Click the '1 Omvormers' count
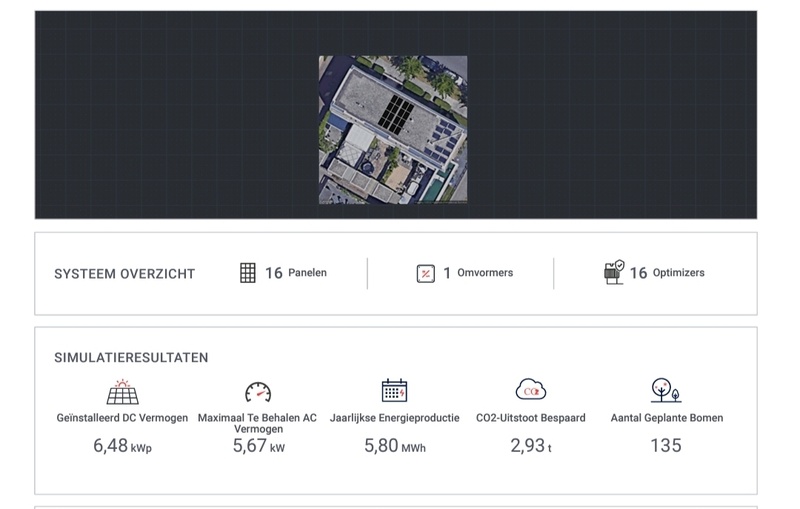The width and height of the screenshot is (800, 509). pos(478,273)
